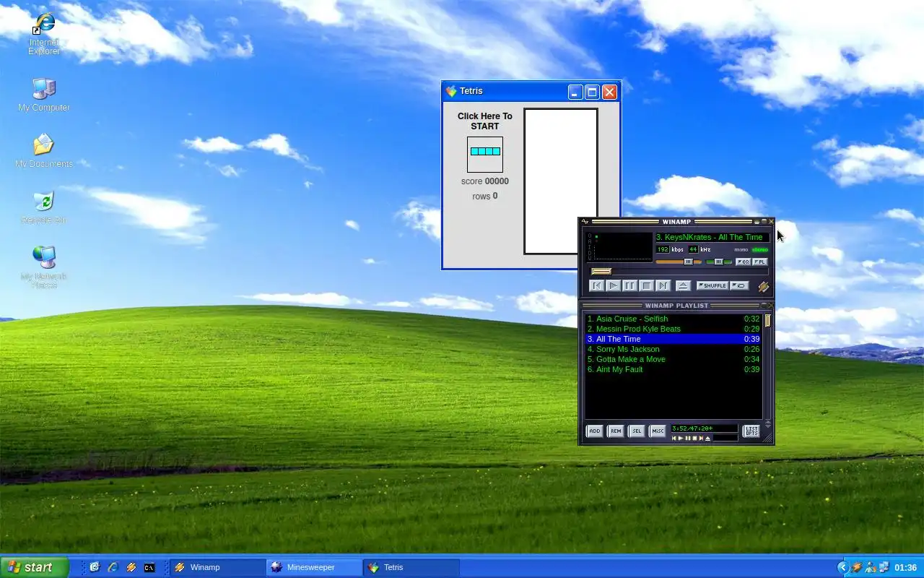Click the Winamp balance slider
Viewport: 924px width, 578px height.
coord(718,262)
